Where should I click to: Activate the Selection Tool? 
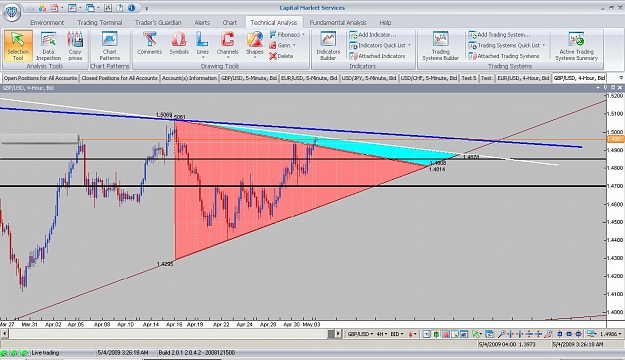18,46
